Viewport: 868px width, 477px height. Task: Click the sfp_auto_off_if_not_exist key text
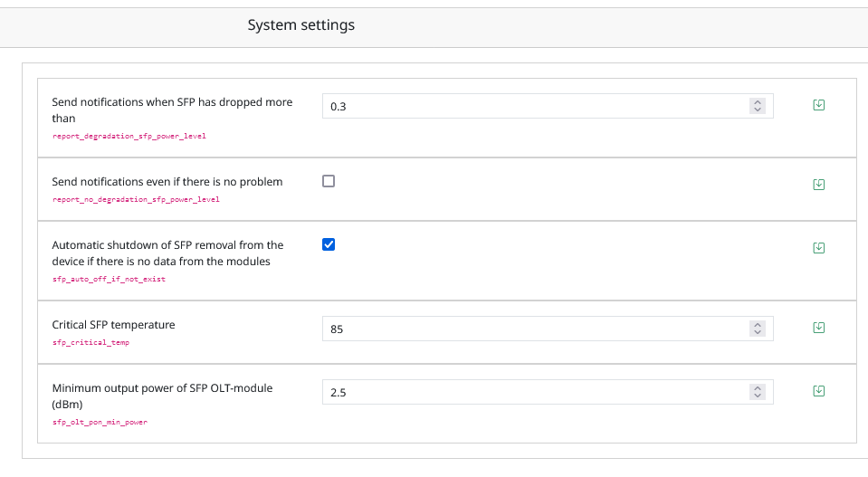(x=109, y=279)
